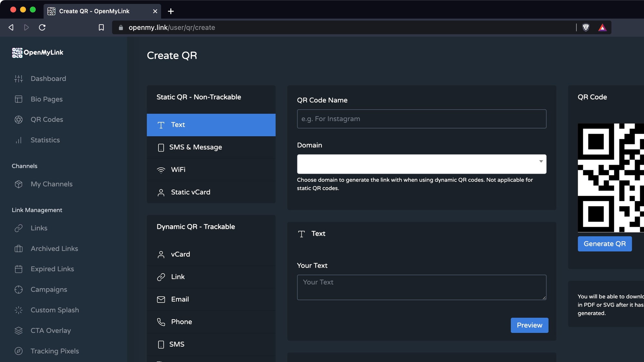This screenshot has height=362, width=644.
Task: Select Static vCard QR type
Action: click(211, 192)
